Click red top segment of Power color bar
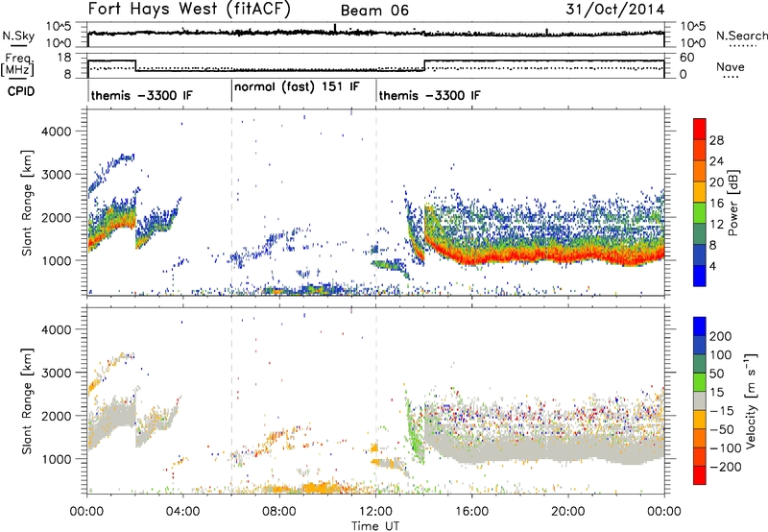 (x=700, y=129)
